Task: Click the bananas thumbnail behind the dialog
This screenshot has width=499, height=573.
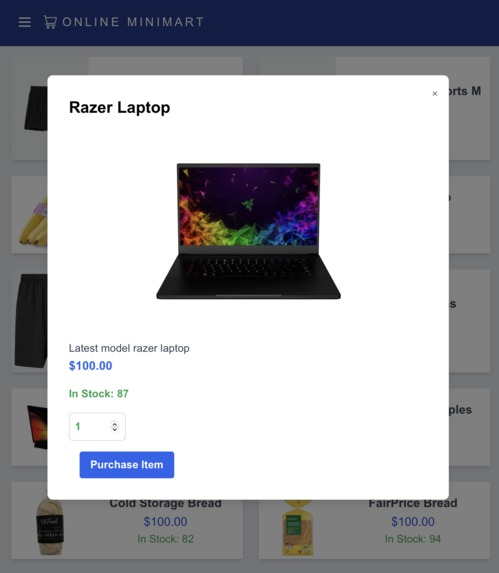Action: coord(34,222)
